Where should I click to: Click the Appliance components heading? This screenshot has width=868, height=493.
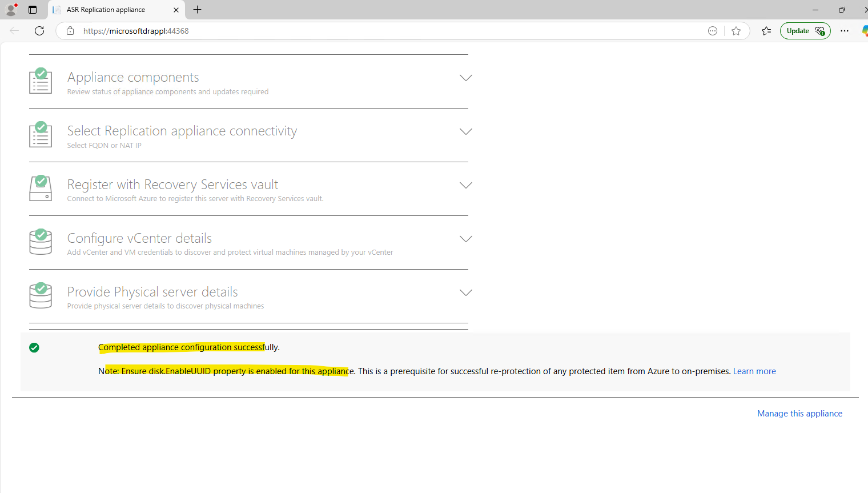tap(133, 77)
